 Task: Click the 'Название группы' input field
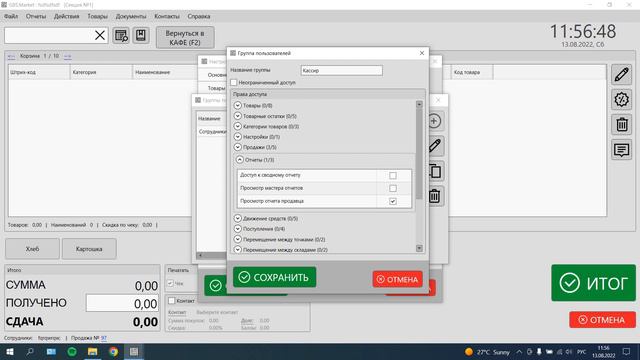point(342,71)
